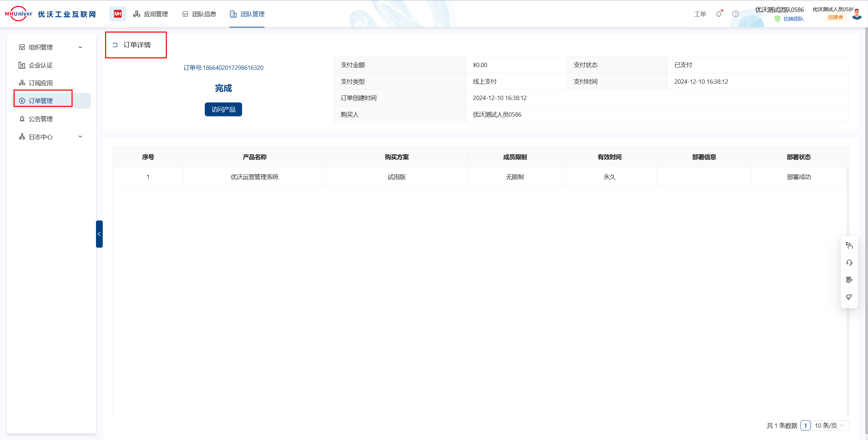Click the feedback edit icon on right panel
Viewport: 868px width, 440px height.
(x=849, y=280)
